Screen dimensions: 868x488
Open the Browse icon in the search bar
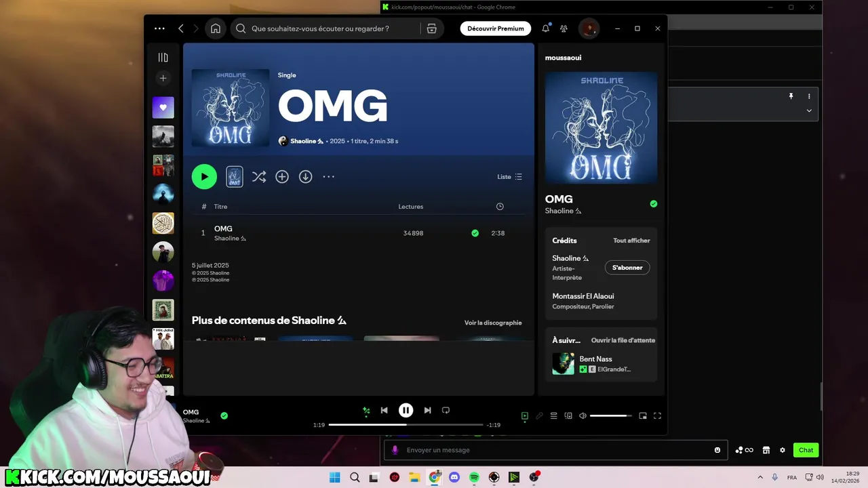pyautogui.click(x=431, y=28)
